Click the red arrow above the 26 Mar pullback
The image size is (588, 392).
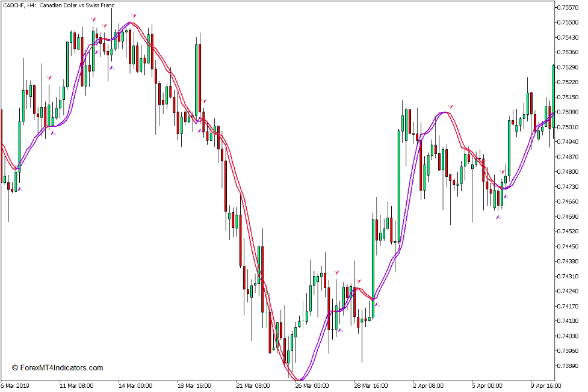pos(337,272)
